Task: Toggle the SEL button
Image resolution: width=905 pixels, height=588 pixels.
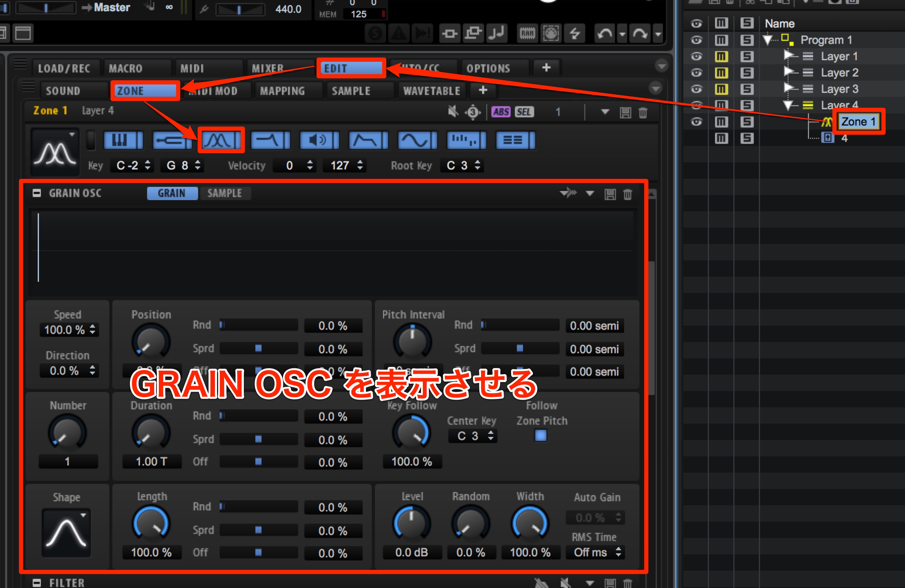Action: click(524, 112)
